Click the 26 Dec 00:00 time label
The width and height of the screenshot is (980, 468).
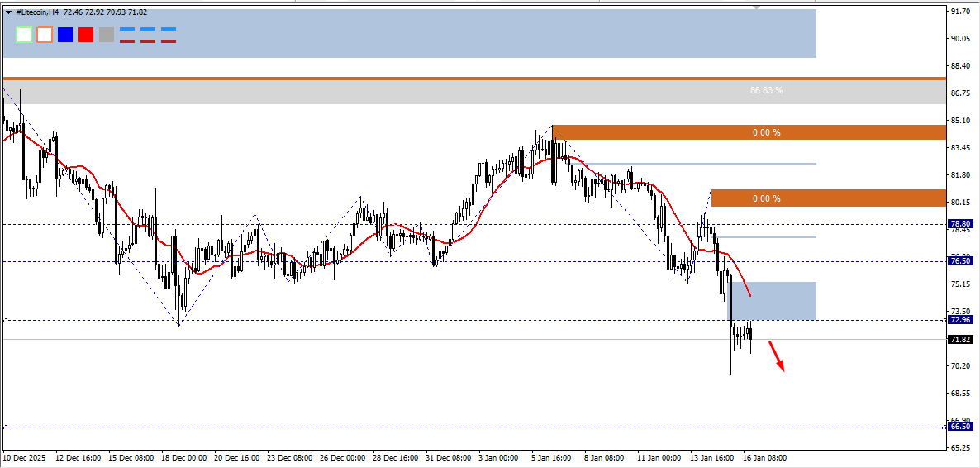[343, 458]
